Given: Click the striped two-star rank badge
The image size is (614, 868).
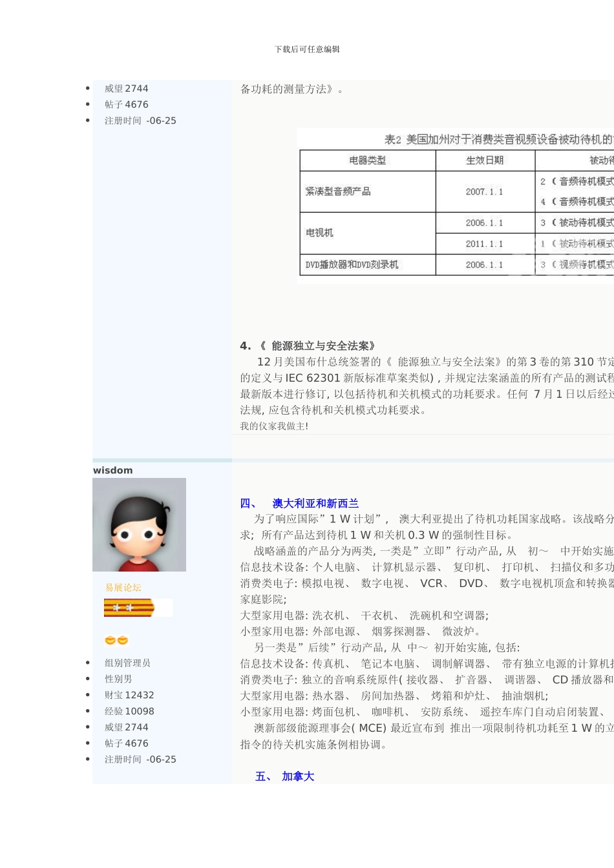Looking at the screenshot, I should [129, 608].
